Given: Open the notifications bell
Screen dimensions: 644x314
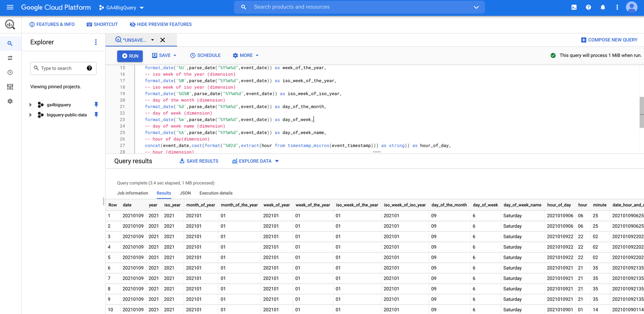Looking at the screenshot, I should click(603, 7).
